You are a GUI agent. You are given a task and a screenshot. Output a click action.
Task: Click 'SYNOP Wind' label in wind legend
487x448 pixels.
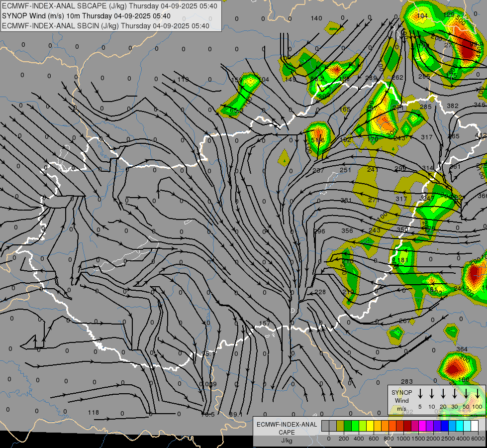[401, 396]
